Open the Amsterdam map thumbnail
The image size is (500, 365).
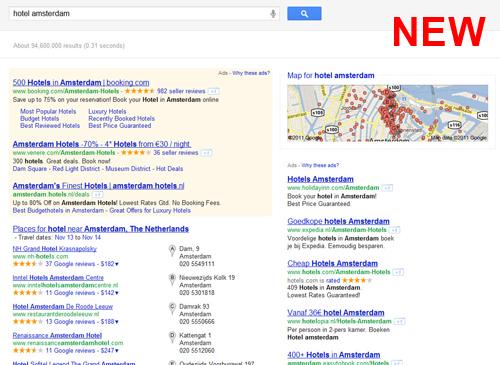tap(388, 113)
